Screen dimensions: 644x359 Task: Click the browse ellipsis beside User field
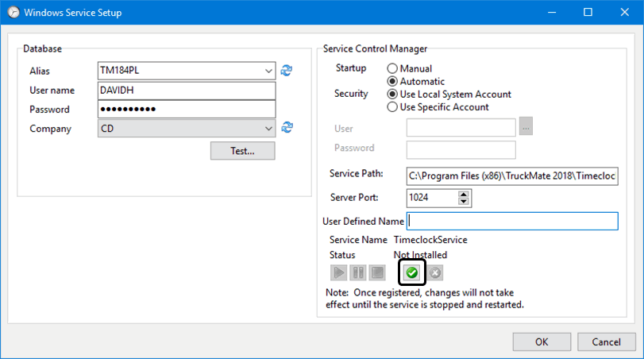pyautogui.click(x=525, y=128)
